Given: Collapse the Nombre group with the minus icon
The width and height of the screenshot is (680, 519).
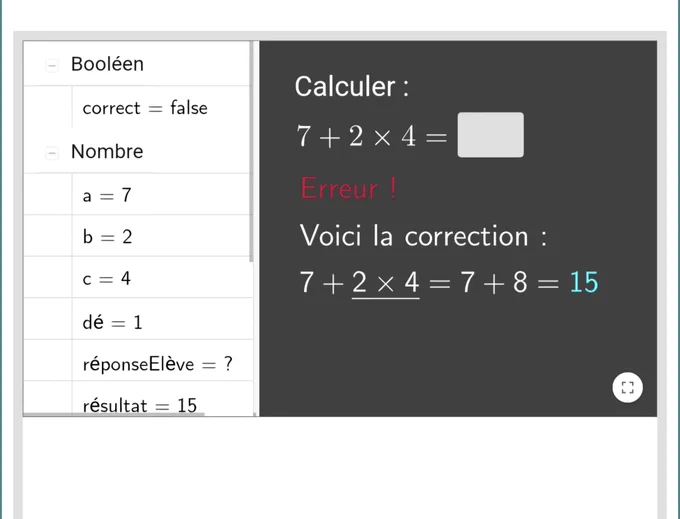Looking at the screenshot, I should pyautogui.click(x=52, y=153).
